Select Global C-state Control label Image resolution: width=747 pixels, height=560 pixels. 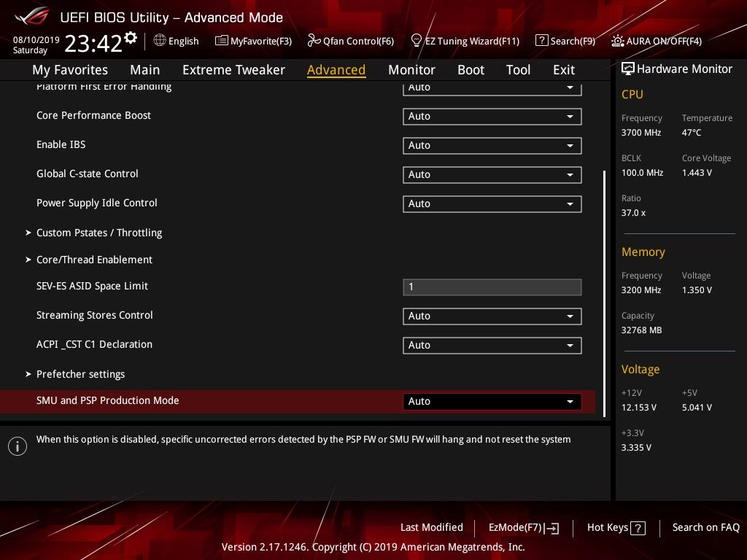[x=88, y=174]
